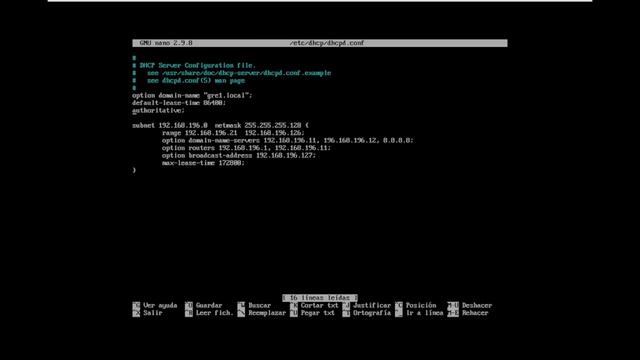Click the dhcpd.conf.example path comment line
The width and height of the screenshot is (640, 360).
point(231,73)
